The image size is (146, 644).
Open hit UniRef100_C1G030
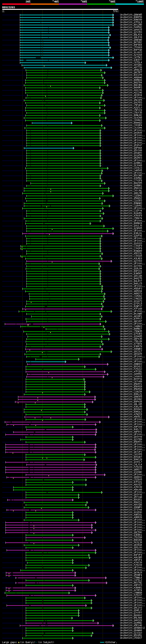click(x=131, y=359)
